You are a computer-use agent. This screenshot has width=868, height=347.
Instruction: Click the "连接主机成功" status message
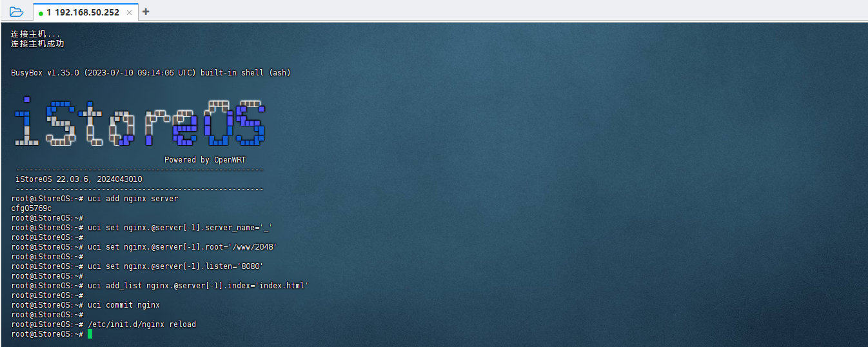pyautogui.click(x=37, y=44)
